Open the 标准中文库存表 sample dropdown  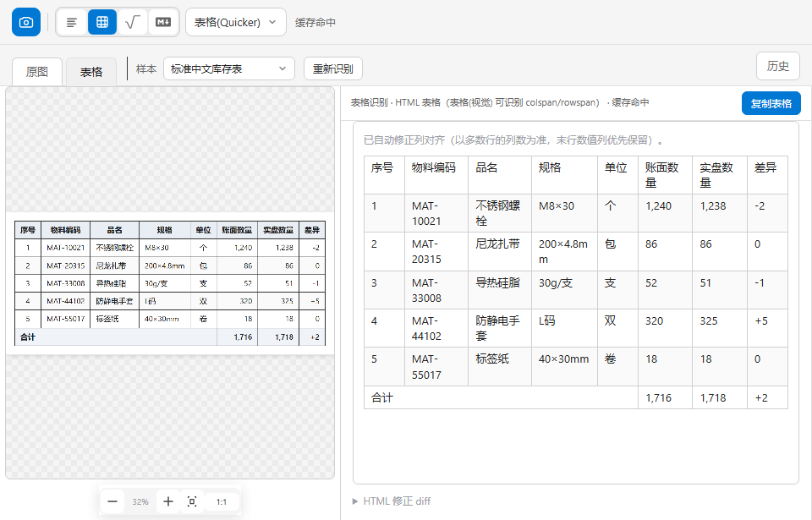229,68
